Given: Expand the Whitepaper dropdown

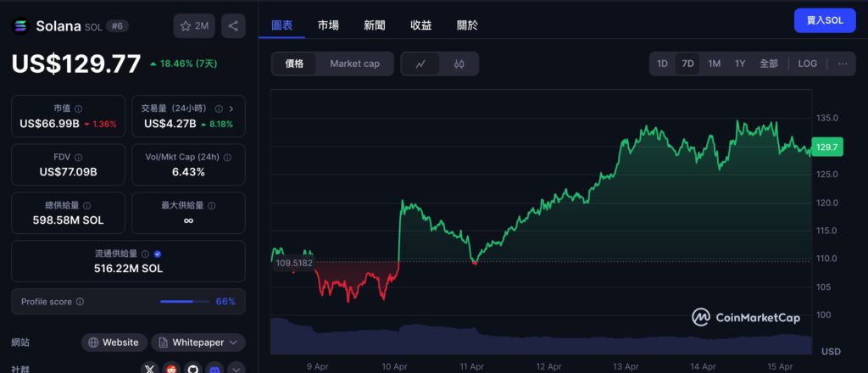Looking at the screenshot, I should (198, 342).
